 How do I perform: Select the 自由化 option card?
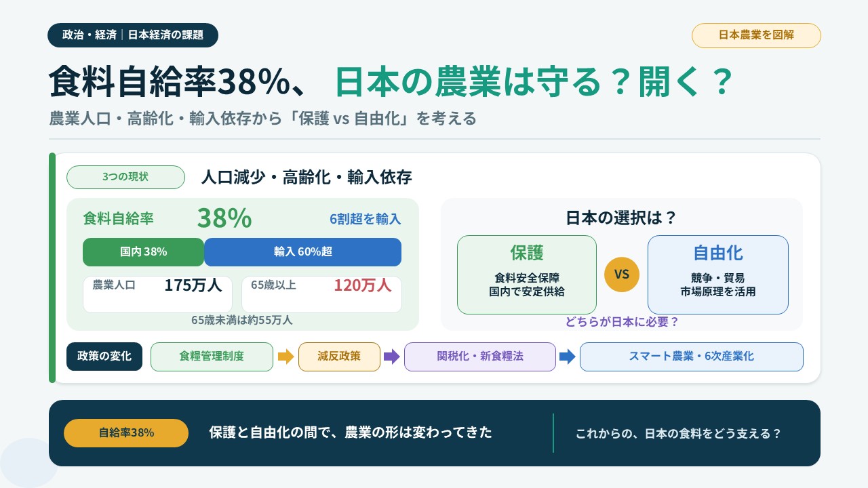[718, 274]
